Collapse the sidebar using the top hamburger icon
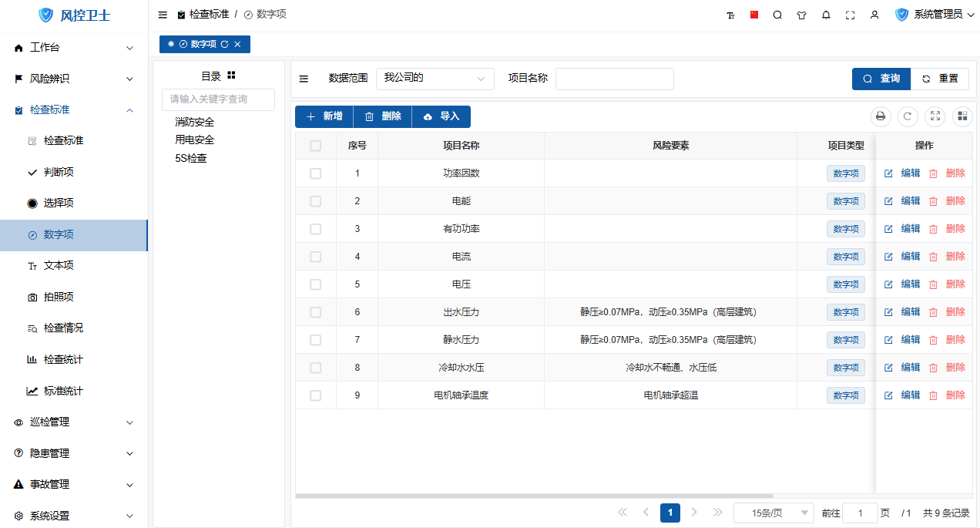Screen dimensions: 980x528 coord(163,15)
